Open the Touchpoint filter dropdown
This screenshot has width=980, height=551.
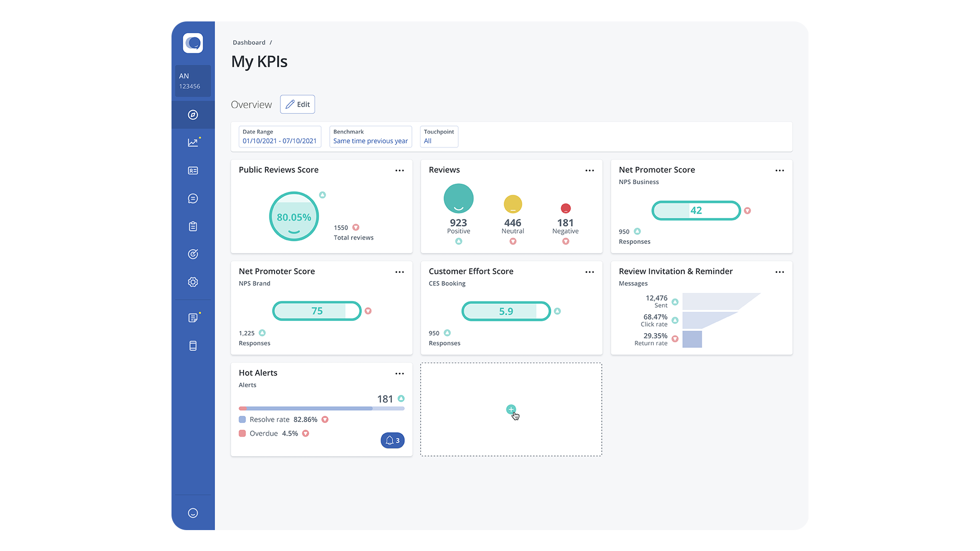[439, 137]
